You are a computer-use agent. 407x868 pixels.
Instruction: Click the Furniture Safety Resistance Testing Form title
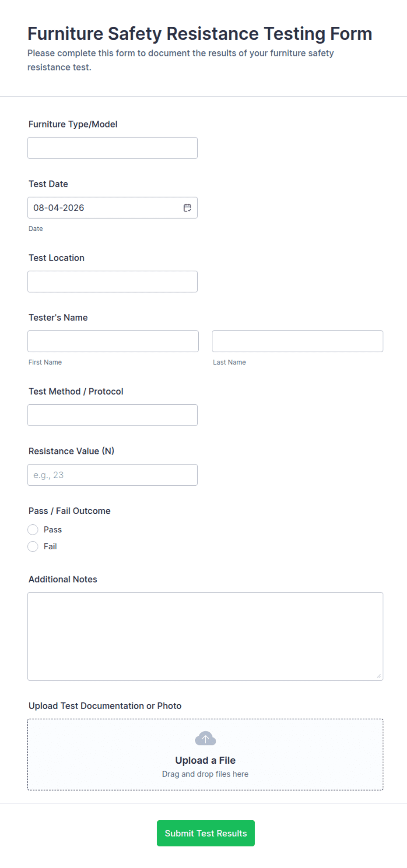tap(200, 34)
